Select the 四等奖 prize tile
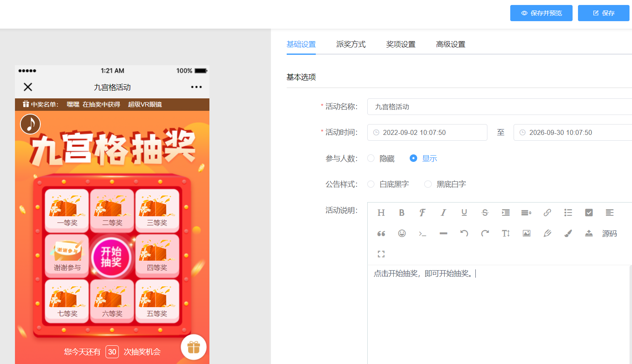This screenshot has width=632, height=364. [157, 256]
